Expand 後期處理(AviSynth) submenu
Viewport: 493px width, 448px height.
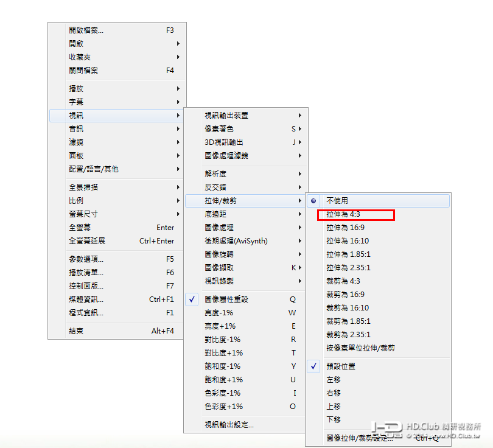tap(244, 241)
